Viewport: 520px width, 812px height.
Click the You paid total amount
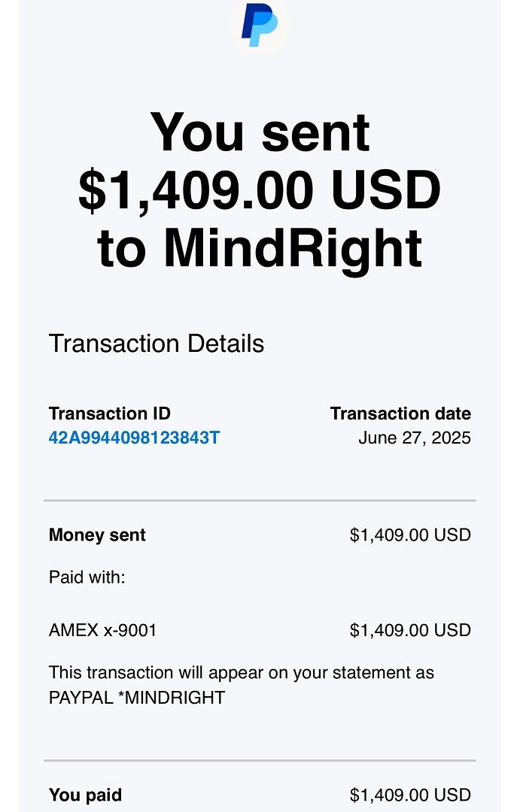(x=410, y=795)
